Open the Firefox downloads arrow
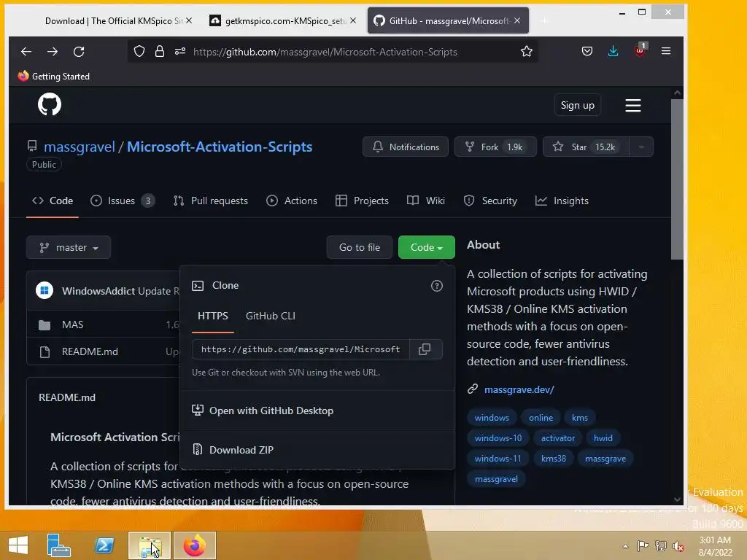The width and height of the screenshot is (747, 560). (613, 52)
